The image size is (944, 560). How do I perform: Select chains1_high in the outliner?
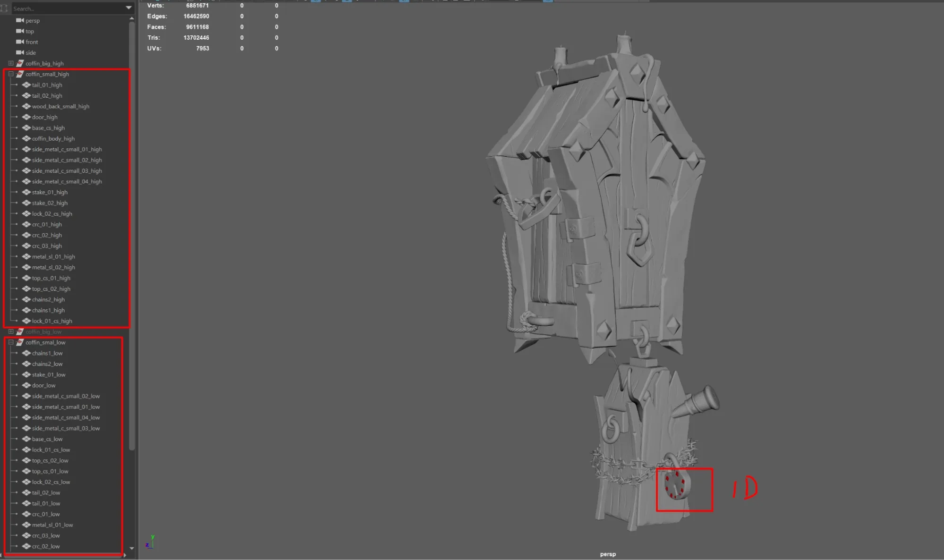click(x=48, y=310)
